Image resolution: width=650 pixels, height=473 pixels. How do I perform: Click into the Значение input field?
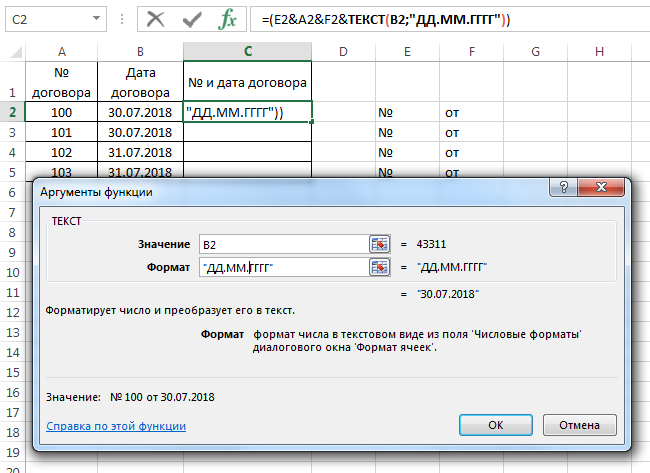point(282,244)
